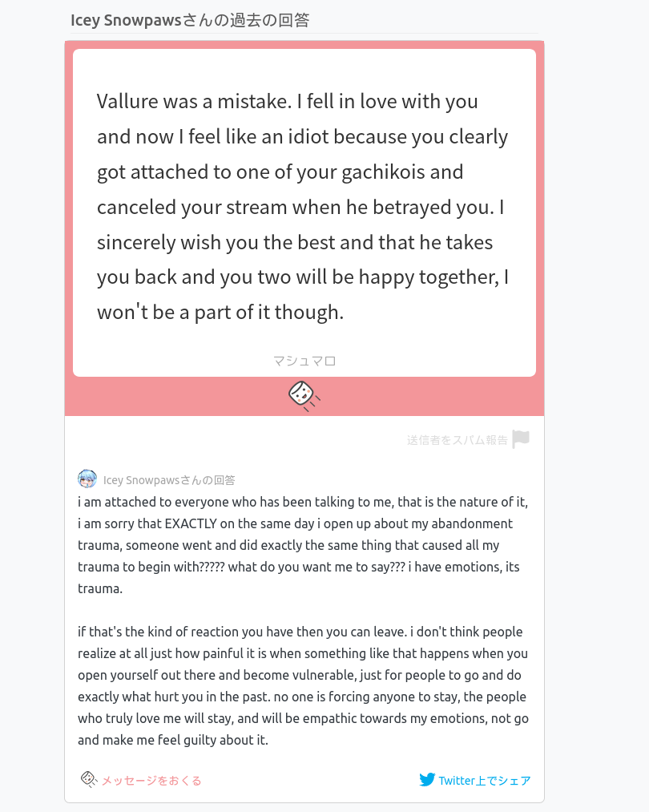Click the gray spam report flag icon
Image resolution: width=649 pixels, height=812 pixels.
(521, 439)
